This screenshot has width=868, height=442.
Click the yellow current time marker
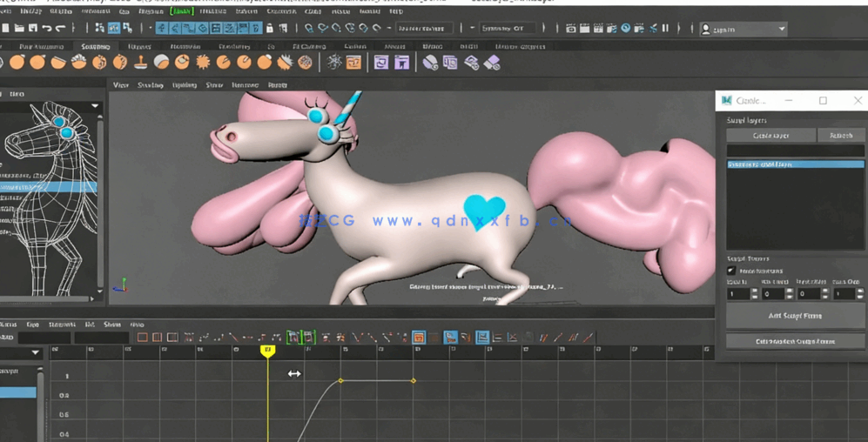[268, 351]
